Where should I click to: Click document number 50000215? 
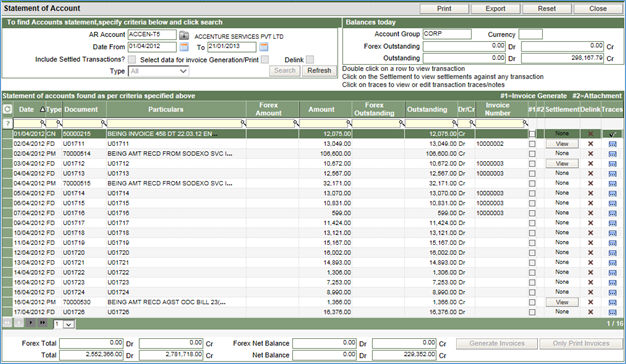(x=77, y=134)
